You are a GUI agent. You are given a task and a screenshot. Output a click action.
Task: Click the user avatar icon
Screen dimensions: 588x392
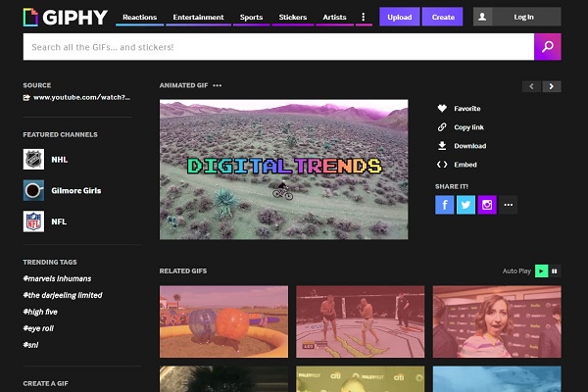[x=482, y=17]
